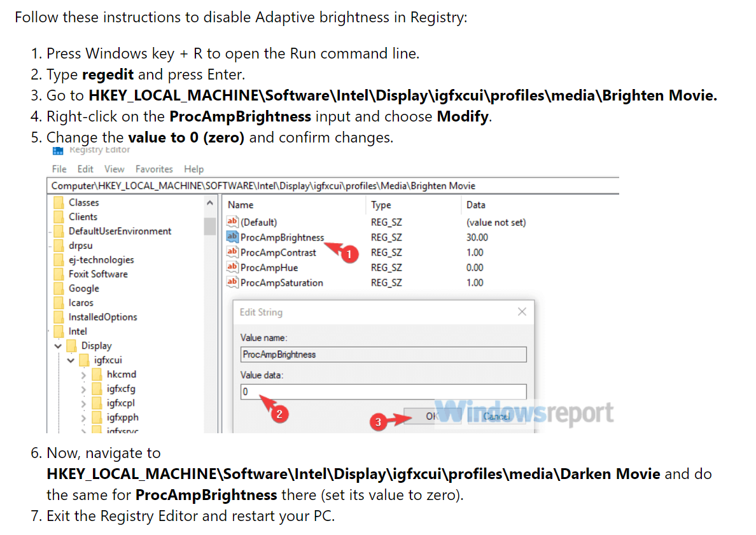The height and width of the screenshot is (535, 756).
Task: Click the (value not set) data cell
Action: 496,222
